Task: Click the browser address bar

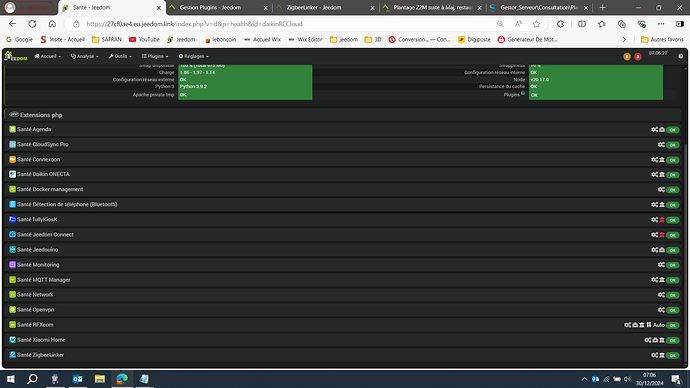Action: coord(282,24)
